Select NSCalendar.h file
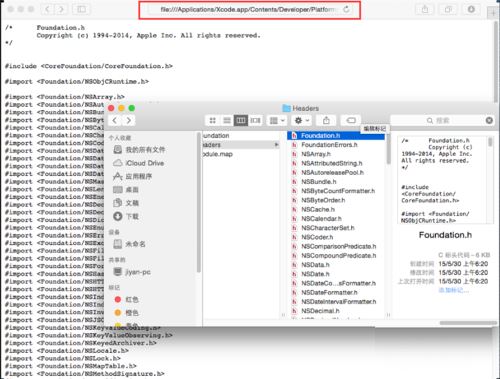The image size is (500, 379). click(x=337, y=219)
